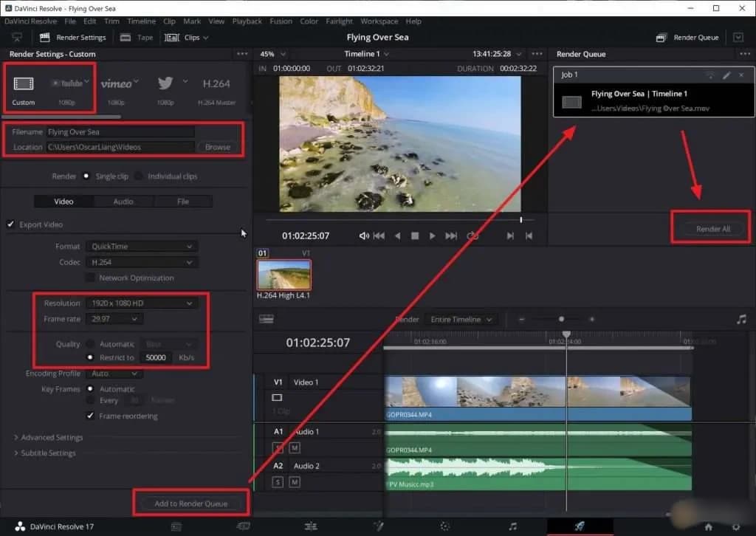The image size is (756, 536).
Task: Switch to the Audio settings tab
Action: [x=123, y=202]
